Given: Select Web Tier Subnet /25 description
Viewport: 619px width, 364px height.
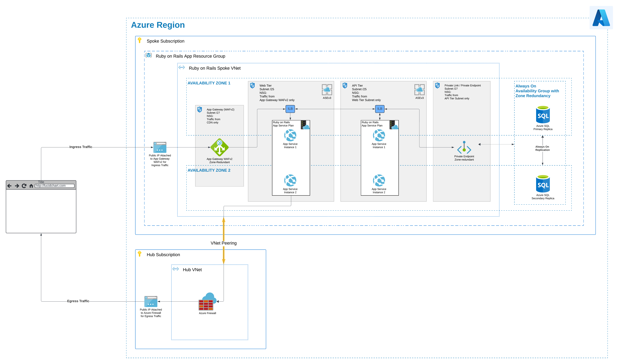Looking at the screenshot, I should point(277,93).
